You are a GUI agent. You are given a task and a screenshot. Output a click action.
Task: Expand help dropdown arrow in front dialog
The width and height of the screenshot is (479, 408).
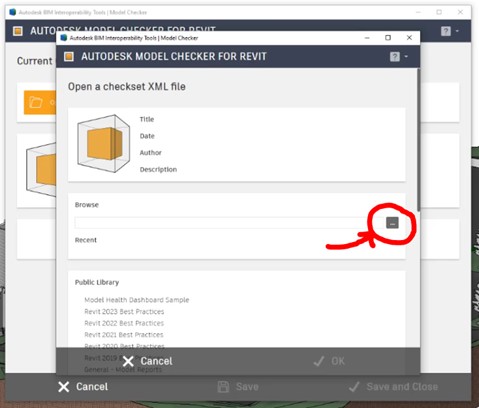click(x=406, y=57)
